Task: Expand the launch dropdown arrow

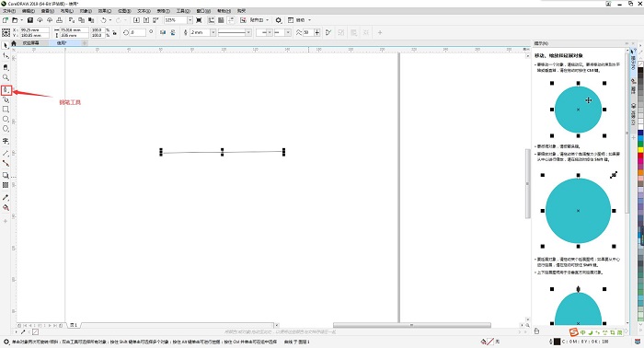Action: pos(309,19)
